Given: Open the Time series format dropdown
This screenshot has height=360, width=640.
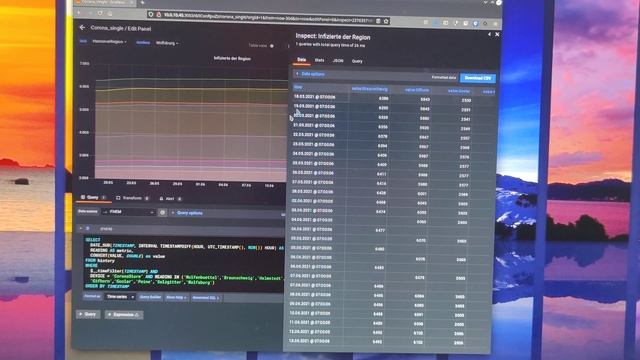Looking at the screenshot, I should (120, 297).
